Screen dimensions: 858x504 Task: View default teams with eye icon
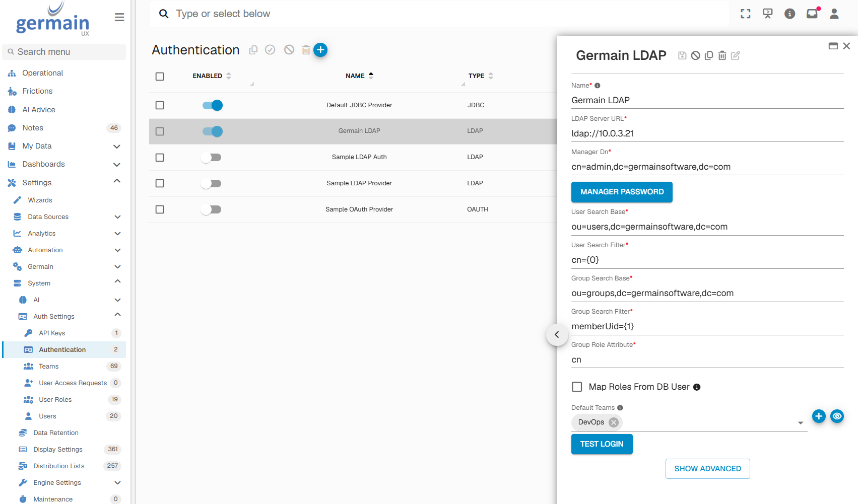click(x=837, y=416)
